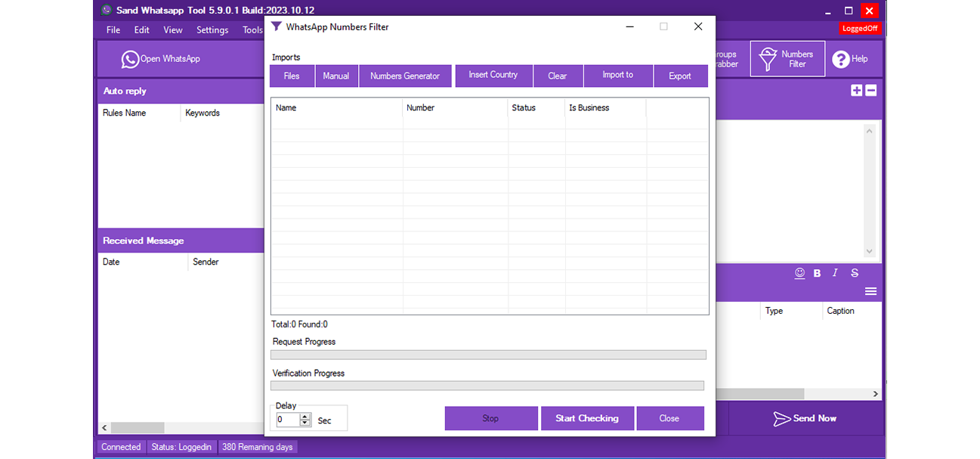Viewport: 980px width, 459px height.
Task: Apply strikethrough with the S icon
Action: (855, 273)
